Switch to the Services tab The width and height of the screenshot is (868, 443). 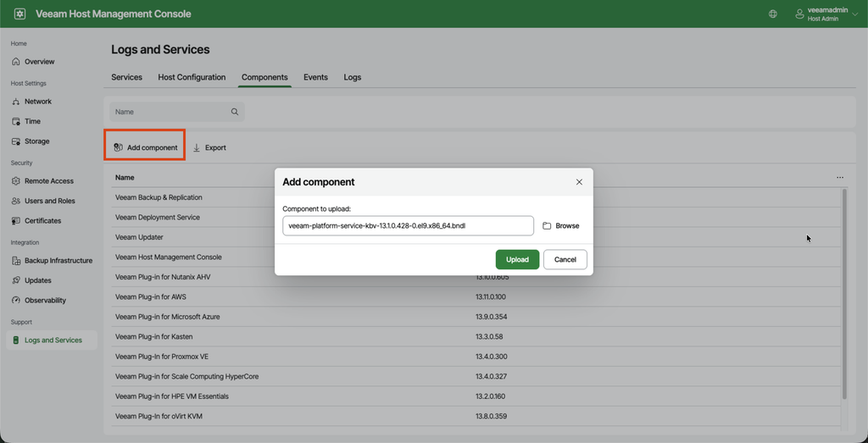click(127, 77)
